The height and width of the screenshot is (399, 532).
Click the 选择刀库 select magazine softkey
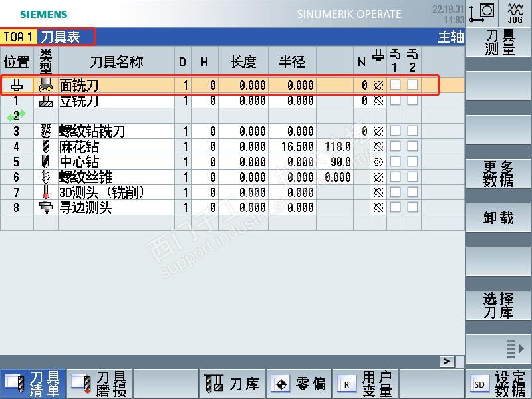(499, 305)
